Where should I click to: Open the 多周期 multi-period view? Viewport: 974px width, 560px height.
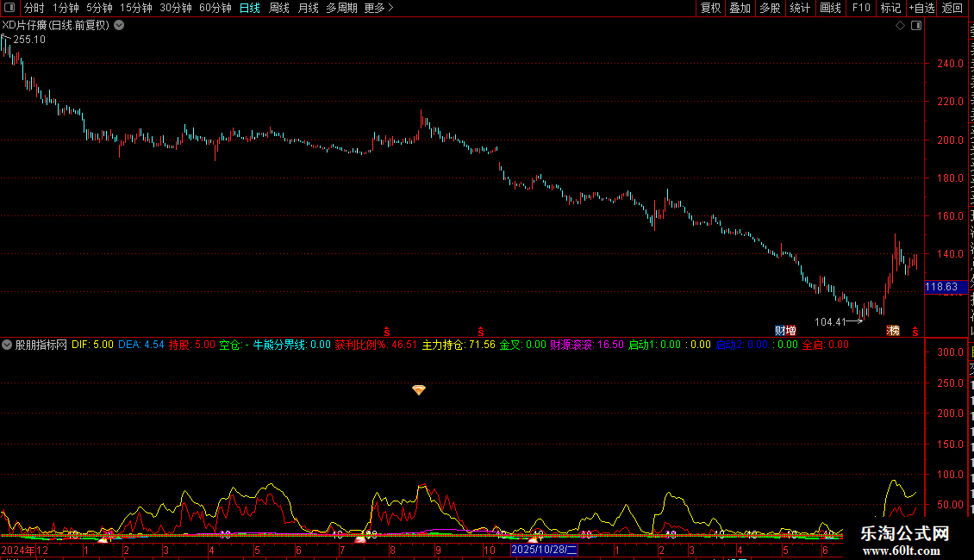tap(341, 8)
